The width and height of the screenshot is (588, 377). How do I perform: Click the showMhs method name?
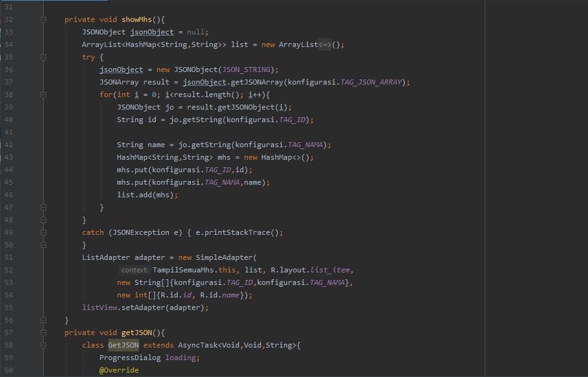pyautogui.click(x=136, y=19)
